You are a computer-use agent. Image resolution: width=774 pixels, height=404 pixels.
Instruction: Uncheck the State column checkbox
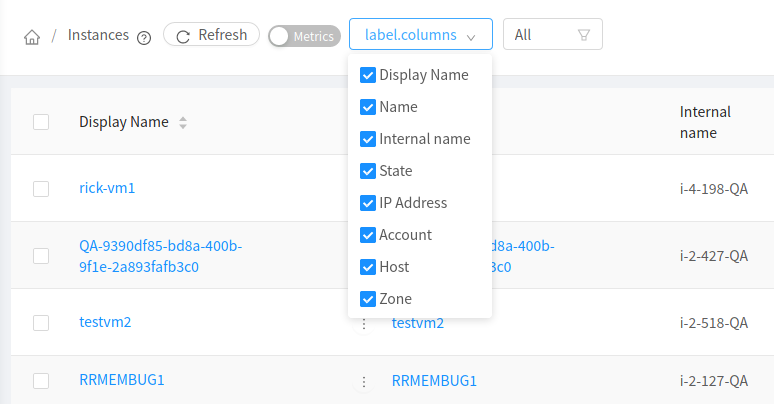pyautogui.click(x=368, y=171)
